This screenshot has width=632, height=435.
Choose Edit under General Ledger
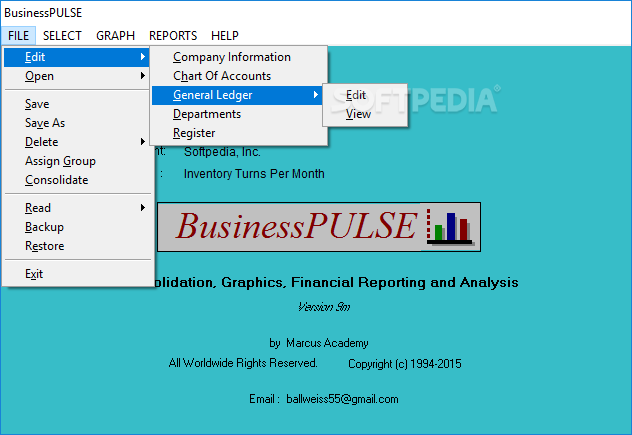coord(365,95)
